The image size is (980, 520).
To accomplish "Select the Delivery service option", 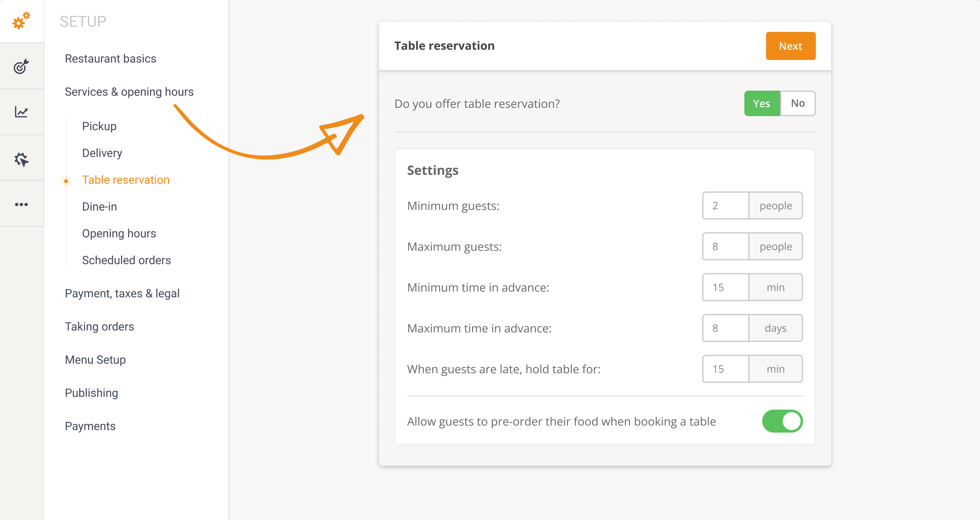I will coord(102,153).
